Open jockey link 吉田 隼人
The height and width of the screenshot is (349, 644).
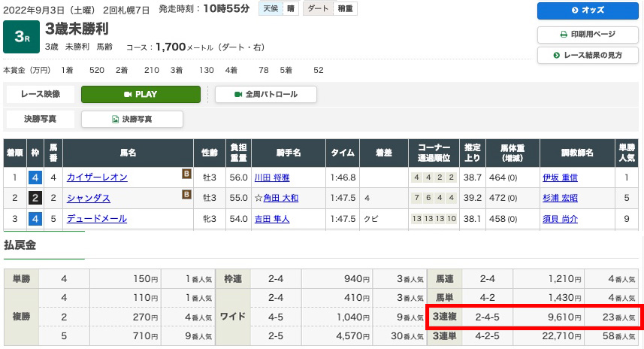[x=272, y=219]
